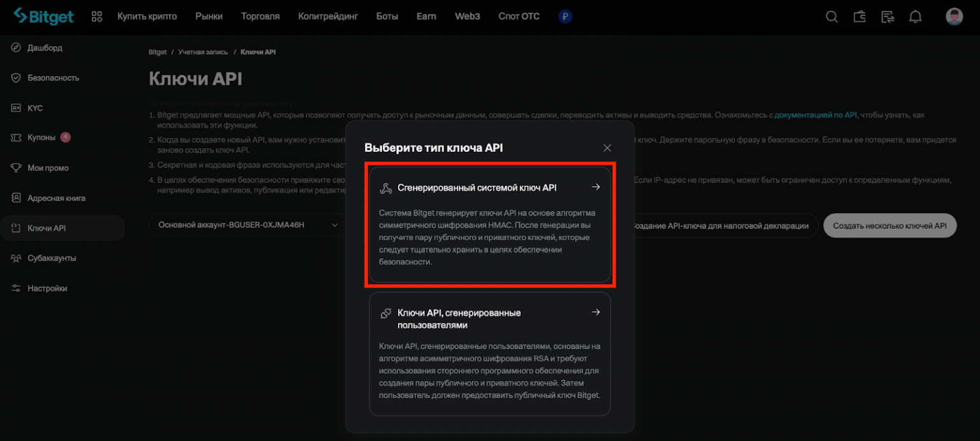
Task: Click arrow on system-generated API key card
Action: tap(595, 187)
